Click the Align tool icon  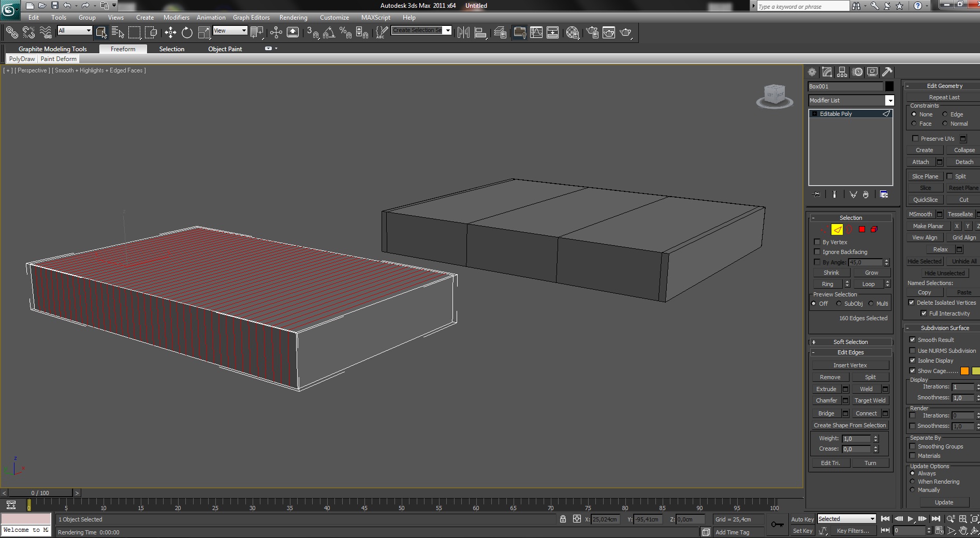click(480, 33)
